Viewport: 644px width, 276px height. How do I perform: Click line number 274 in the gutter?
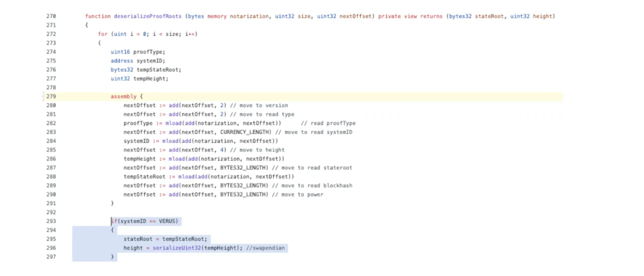point(51,52)
